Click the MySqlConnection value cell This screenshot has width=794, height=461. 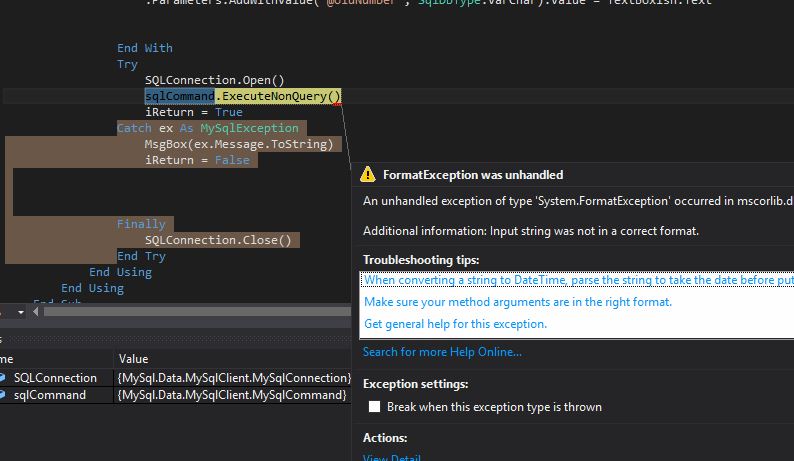[x=233, y=378]
